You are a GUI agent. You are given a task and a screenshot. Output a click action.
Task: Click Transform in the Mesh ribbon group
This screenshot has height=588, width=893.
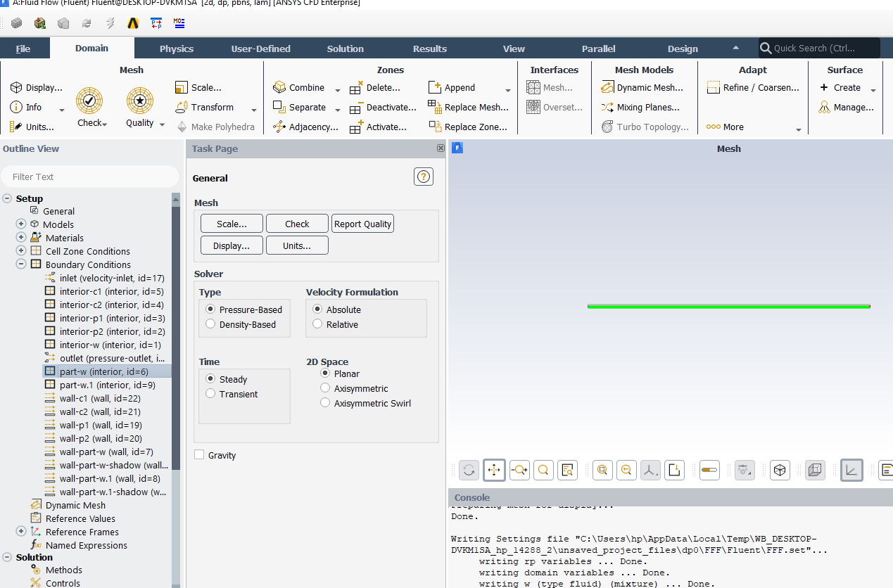pyautogui.click(x=205, y=108)
